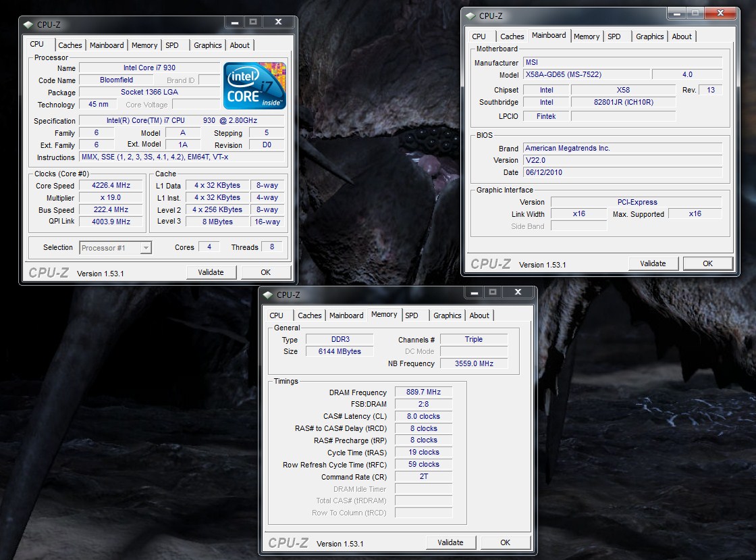Open About tab in the Mainboard window
Screen dimensions: 756x560
pos(682,36)
